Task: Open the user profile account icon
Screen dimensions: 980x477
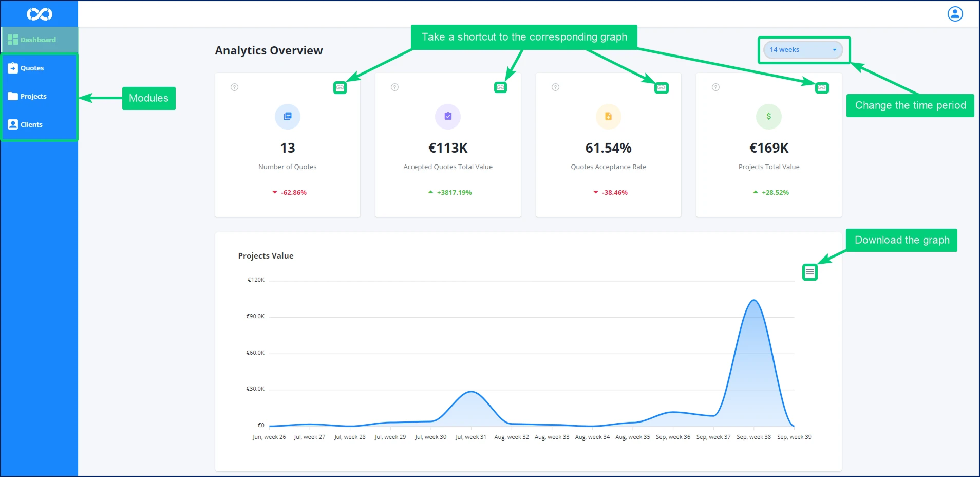Action: [x=955, y=14]
